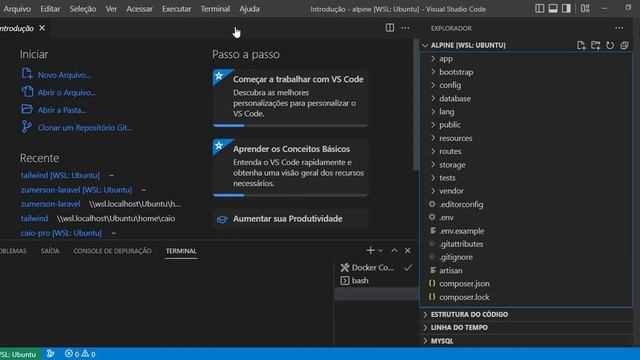
Task: Create a new terminal with plus icon
Action: 370,250
